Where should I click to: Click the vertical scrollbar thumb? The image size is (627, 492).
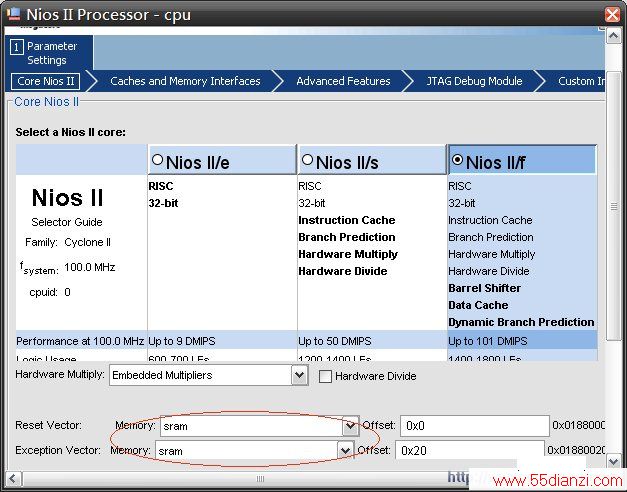(x=613, y=206)
